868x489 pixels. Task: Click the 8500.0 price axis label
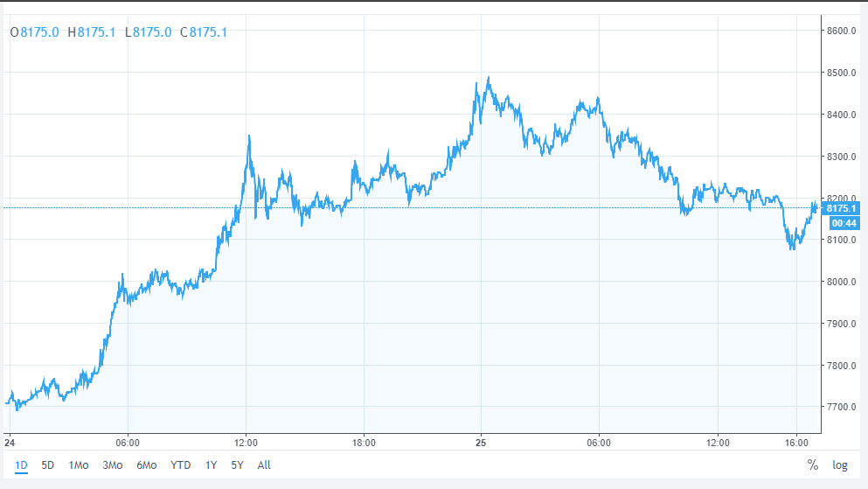click(842, 73)
